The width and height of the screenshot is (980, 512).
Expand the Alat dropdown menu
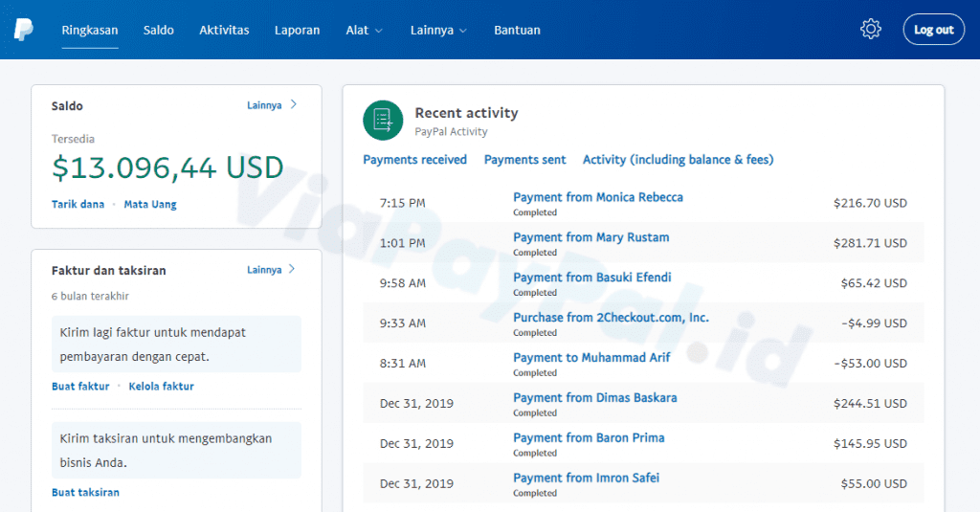[365, 30]
